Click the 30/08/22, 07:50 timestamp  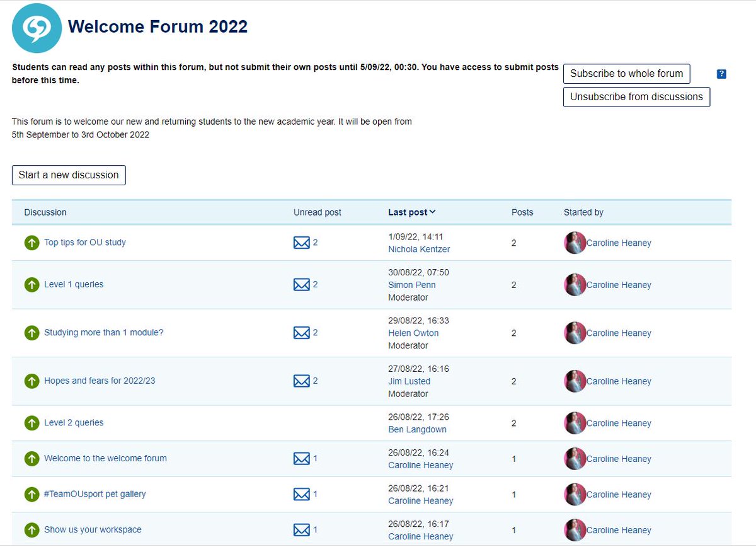(x=418, y=272)
